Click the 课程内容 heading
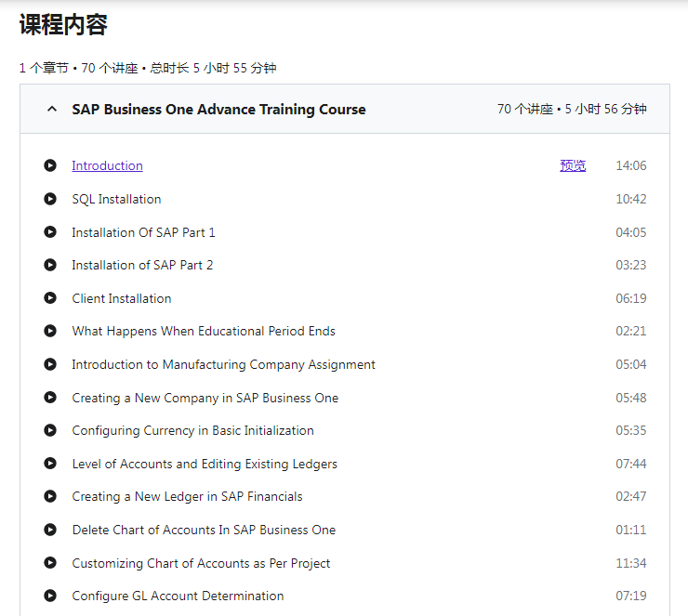Screen dimensions: 688x616 (x=63, y=24)
